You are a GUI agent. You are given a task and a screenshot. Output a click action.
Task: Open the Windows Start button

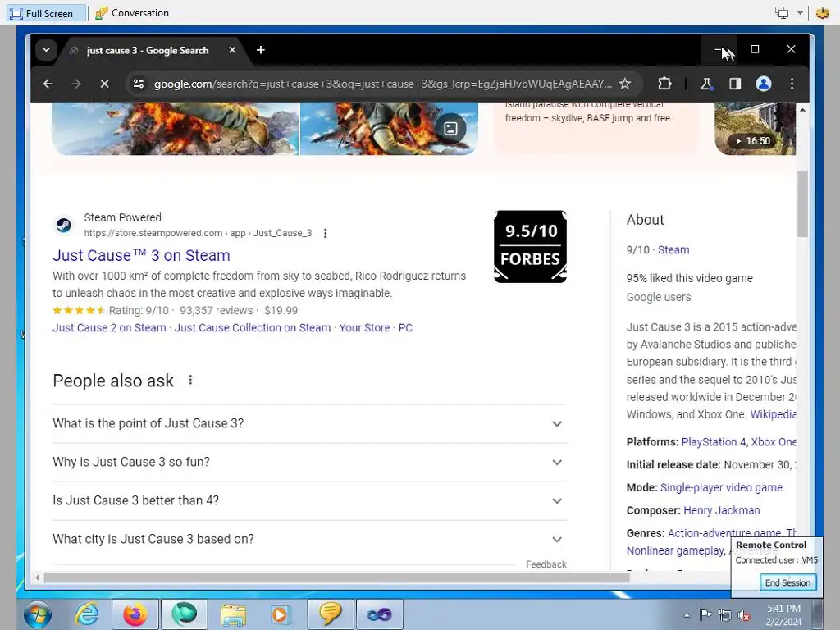pos(38,615)
